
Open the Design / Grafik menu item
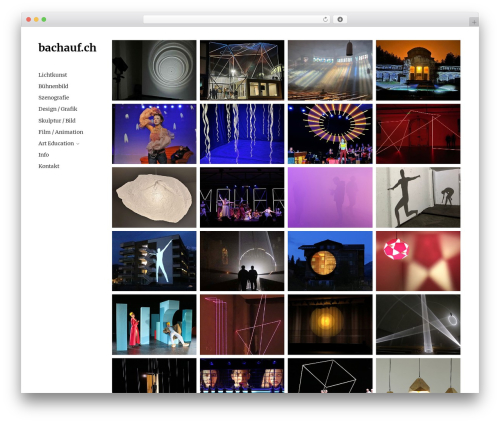click(x=58, y=109)
